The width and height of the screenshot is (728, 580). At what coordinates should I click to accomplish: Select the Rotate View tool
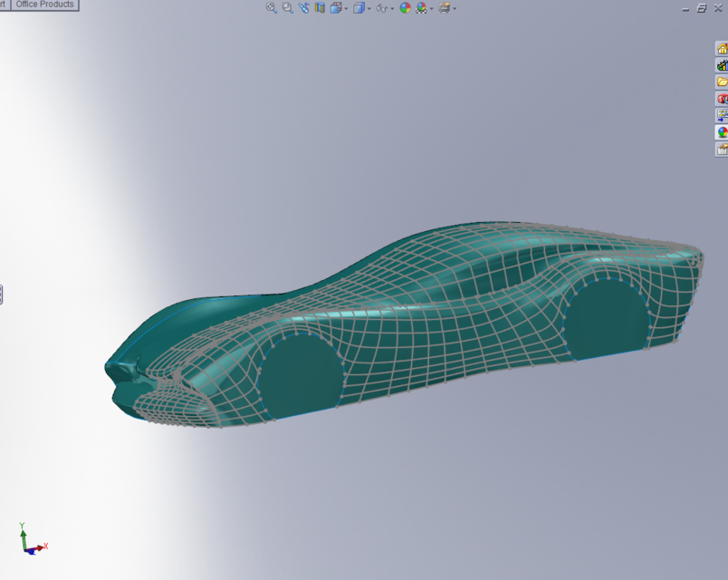click(302, 8)
